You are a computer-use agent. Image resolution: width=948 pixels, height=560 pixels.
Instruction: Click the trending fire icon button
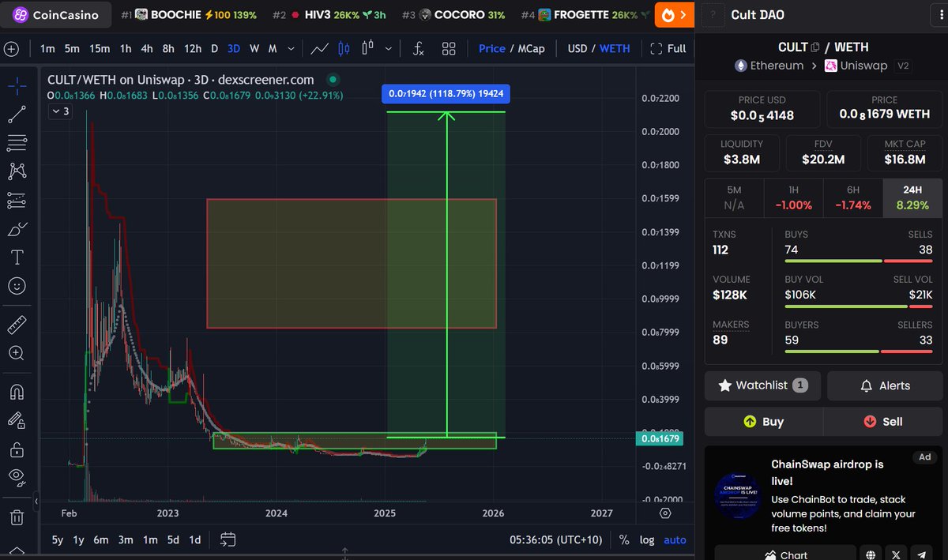[674, 14]
